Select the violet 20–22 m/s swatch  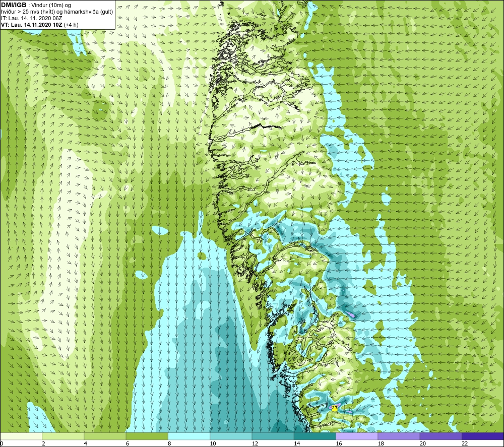pyautogui.click(x=440, y=436)
